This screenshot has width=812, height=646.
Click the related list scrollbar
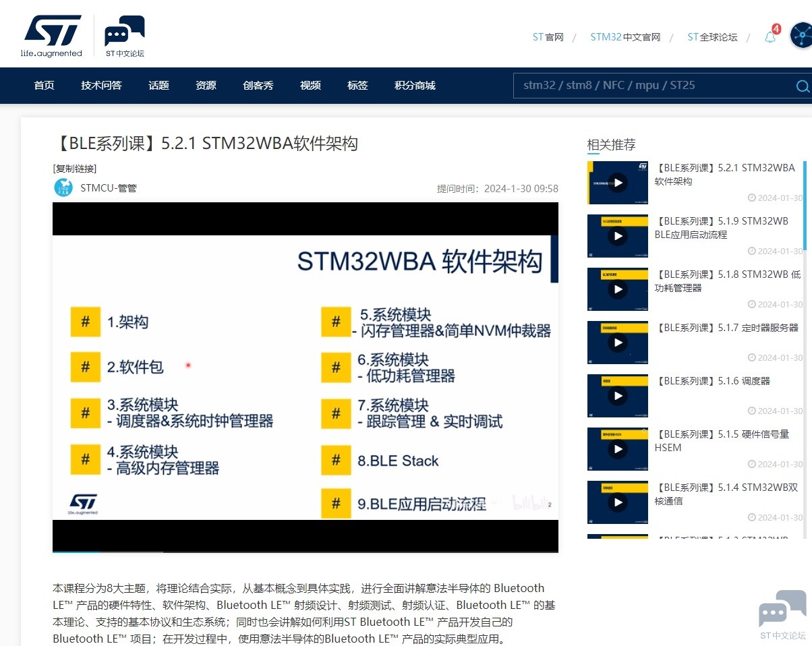point(804,206)
